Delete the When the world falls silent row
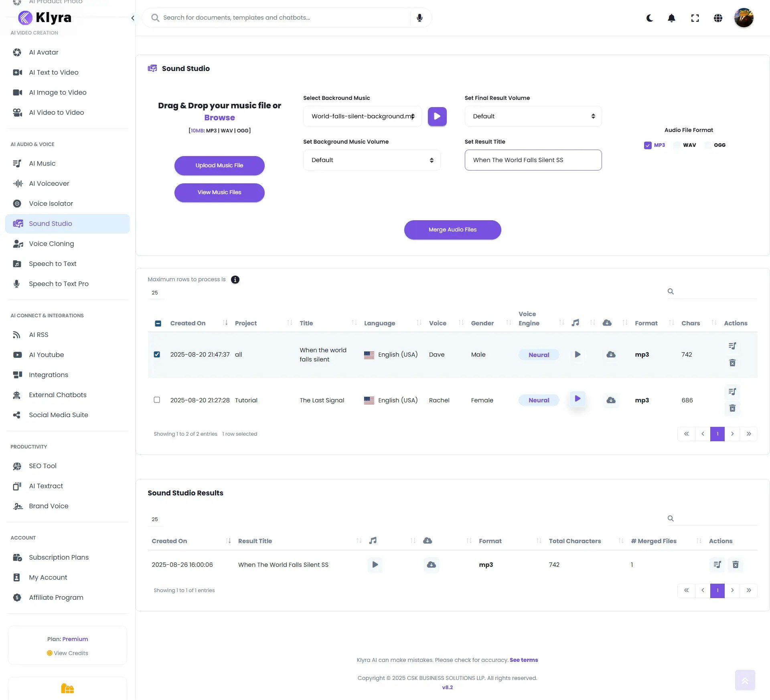The height and width of the screenshot is (700, 770). click(x=732, y=363)
